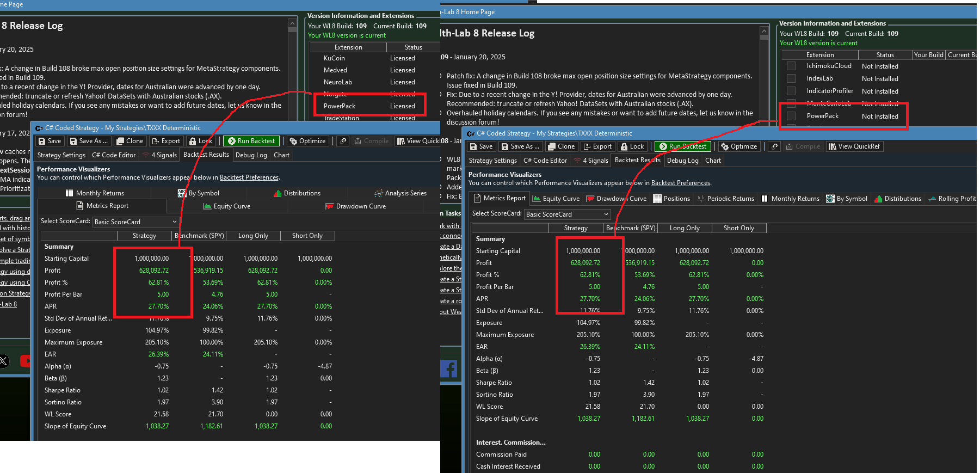Open Analysis Series visualizer in the left window

click(400, 193)
